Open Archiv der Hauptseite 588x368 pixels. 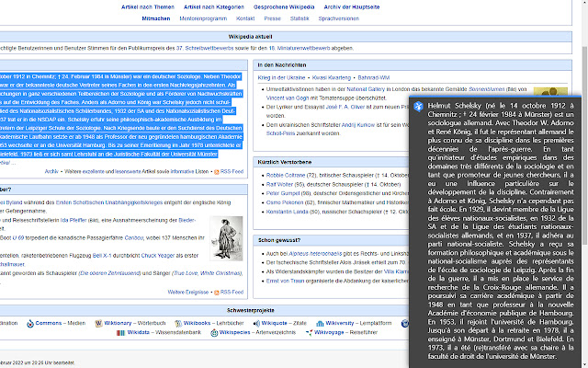coord(352,7)
